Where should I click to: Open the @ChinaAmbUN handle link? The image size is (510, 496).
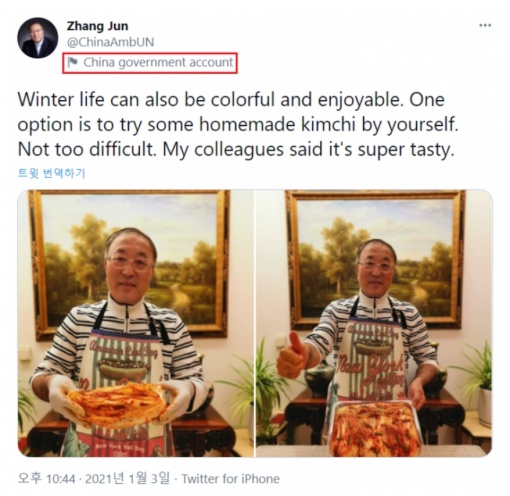click(110, 42)
